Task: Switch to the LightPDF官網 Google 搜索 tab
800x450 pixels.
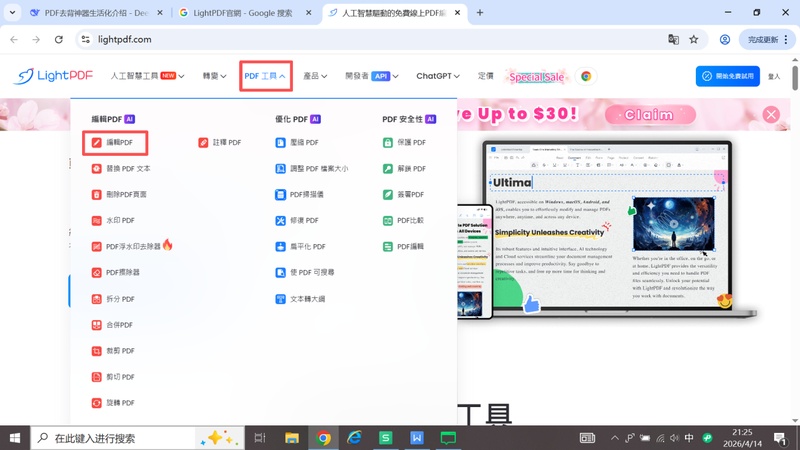Action: (243, 13)
